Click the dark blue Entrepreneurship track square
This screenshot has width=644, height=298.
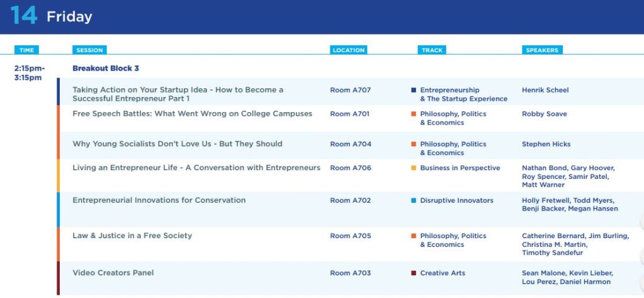[x=414, y=90]
